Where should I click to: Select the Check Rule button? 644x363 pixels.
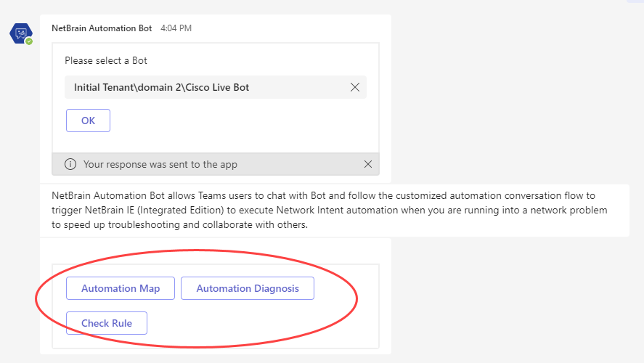point(107,323)
